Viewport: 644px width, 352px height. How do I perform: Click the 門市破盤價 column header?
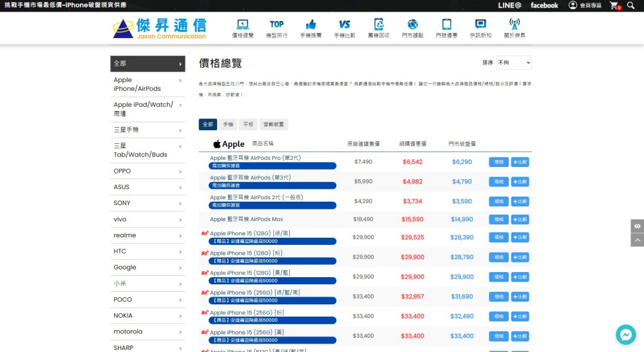coord(462,144)
